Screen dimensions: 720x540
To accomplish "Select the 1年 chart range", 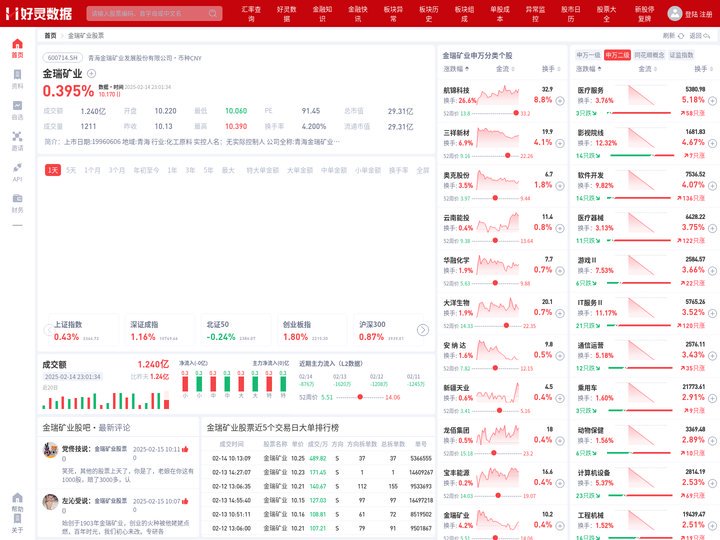I will (x=172, y=170).
